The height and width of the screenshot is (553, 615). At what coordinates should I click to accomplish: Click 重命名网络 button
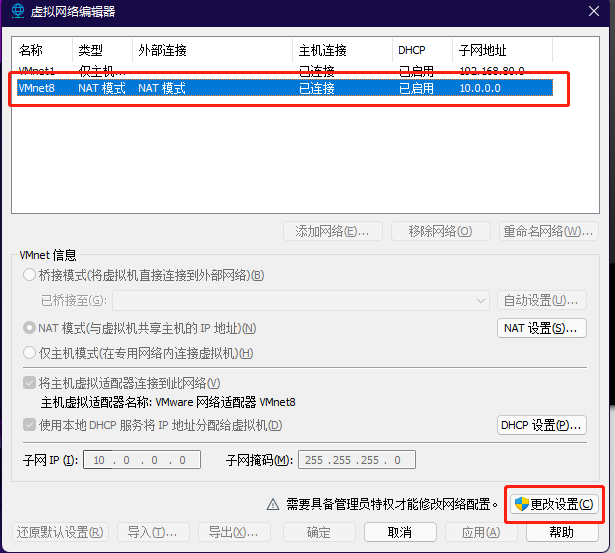548,231
